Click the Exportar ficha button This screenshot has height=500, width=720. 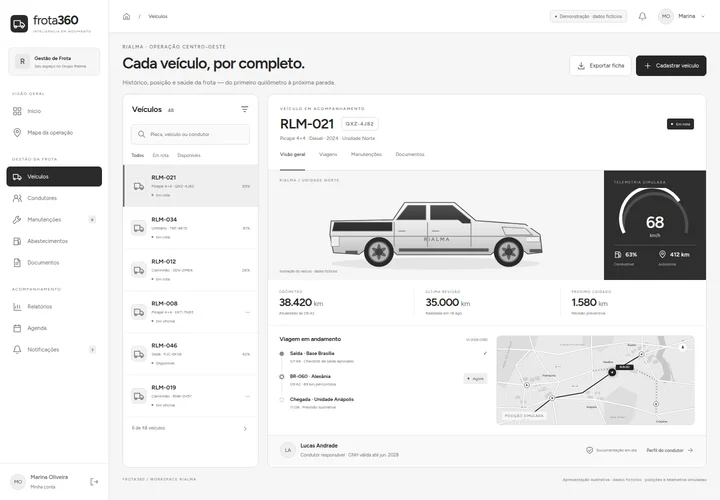601,66
